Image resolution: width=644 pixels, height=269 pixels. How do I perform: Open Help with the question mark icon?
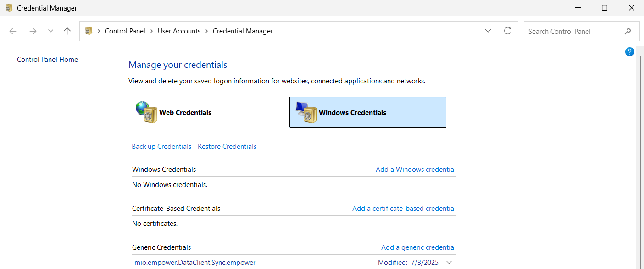click(630, 52)
